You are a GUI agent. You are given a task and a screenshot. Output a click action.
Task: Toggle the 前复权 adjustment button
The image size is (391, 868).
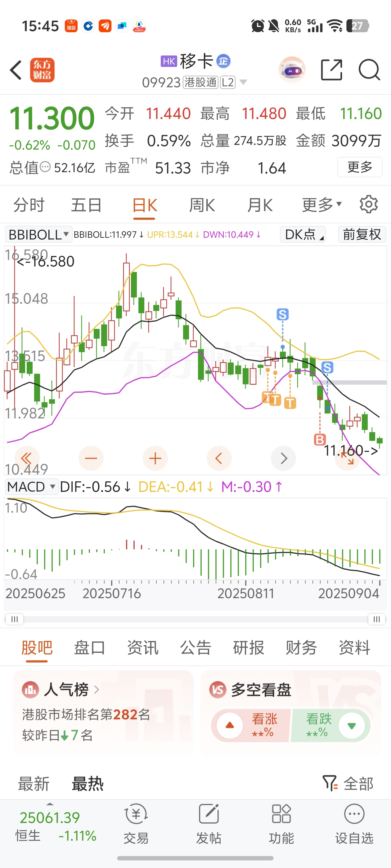pos(362,234)
